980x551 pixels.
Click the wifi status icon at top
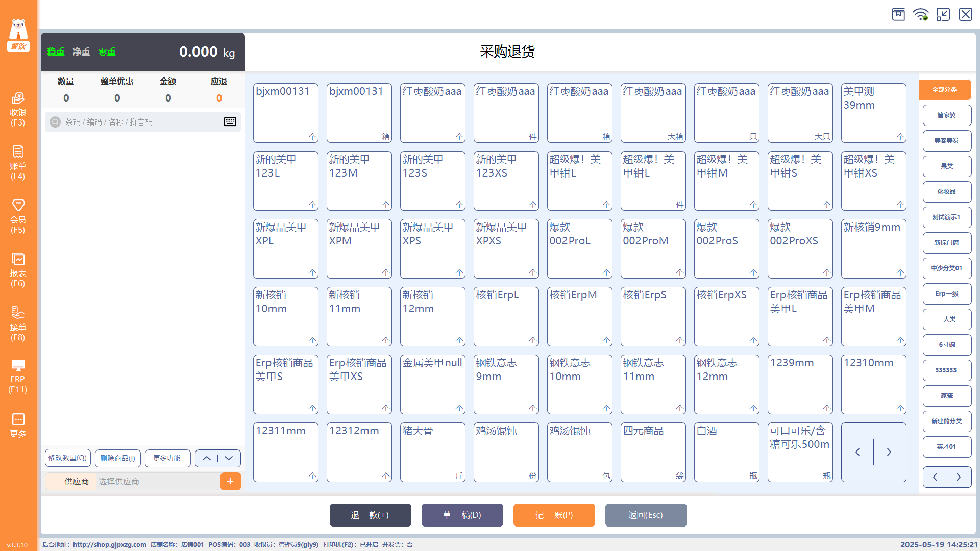coord(921,14)
